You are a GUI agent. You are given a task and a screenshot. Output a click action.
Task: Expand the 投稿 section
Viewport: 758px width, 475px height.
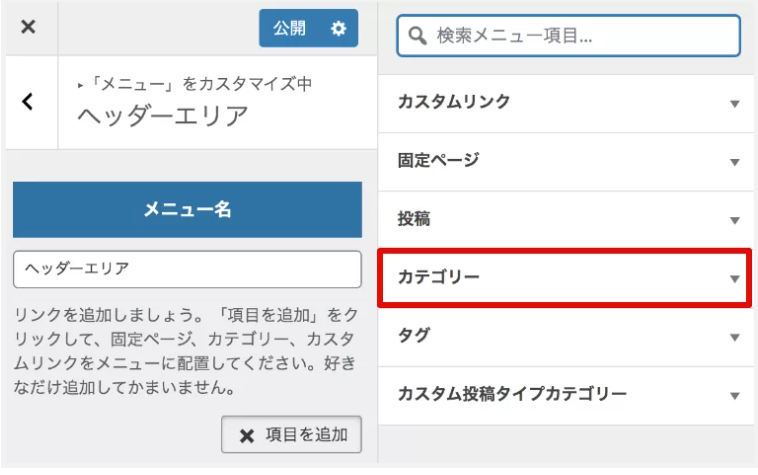point(565,219)
